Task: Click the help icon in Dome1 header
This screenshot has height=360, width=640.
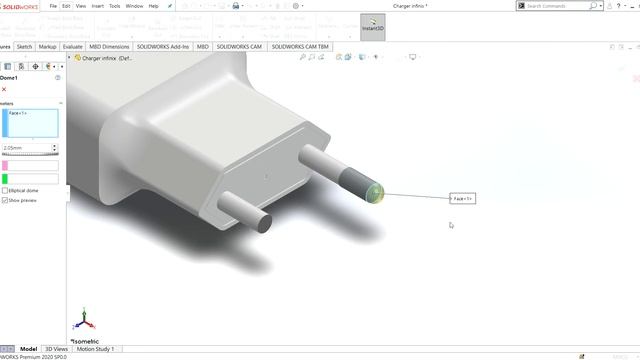Action: (58, 78)
